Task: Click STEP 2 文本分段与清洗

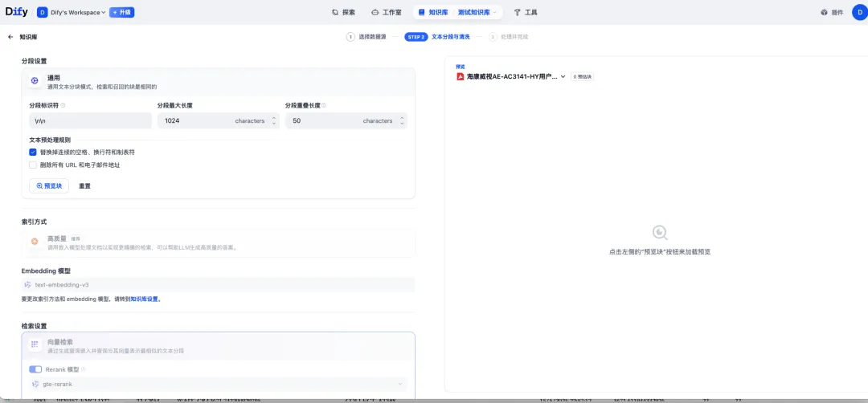Action: [x=437, y=37]
